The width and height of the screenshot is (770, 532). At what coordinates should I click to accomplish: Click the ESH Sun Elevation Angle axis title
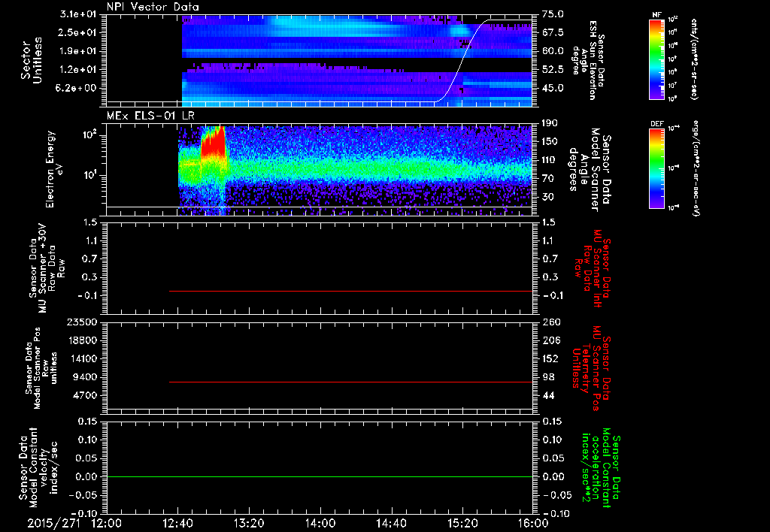588,60
